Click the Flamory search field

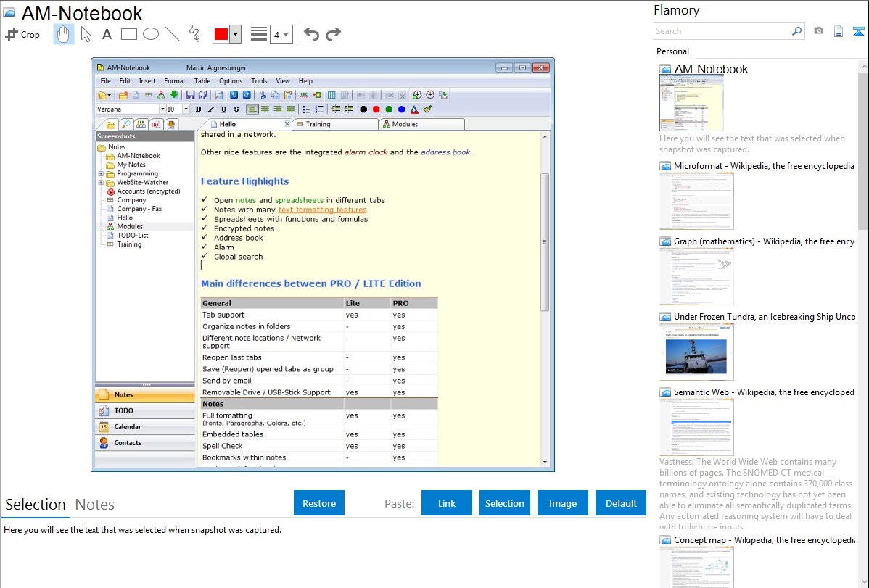click(x=722, y=31)
